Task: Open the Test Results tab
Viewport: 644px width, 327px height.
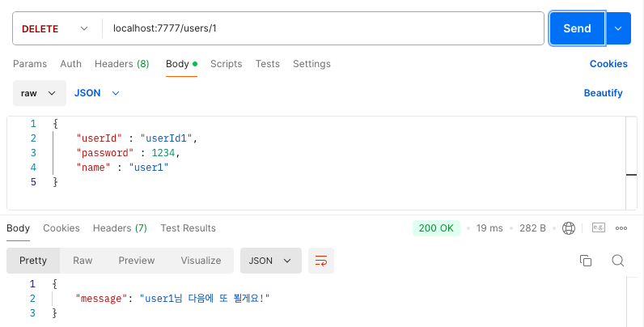Action: tap(189, 228)
